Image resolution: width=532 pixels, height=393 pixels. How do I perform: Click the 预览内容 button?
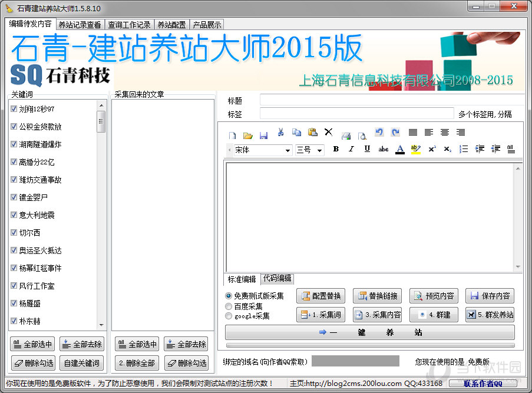point(434,296)
